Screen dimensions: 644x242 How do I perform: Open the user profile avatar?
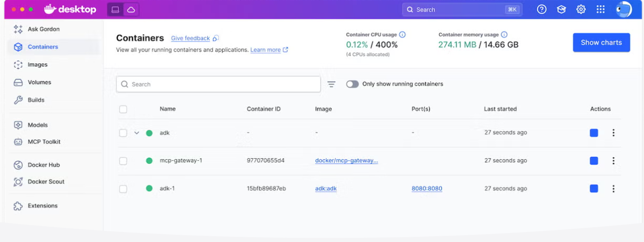[x=623, y=9]
